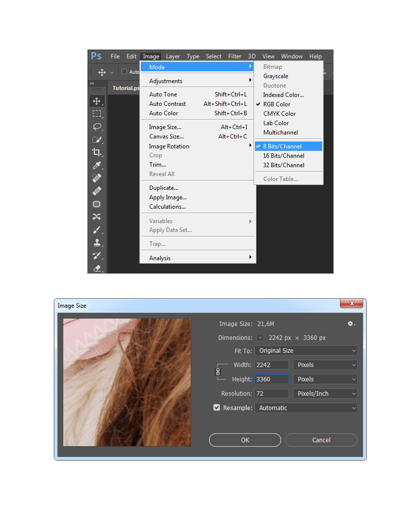Select the Lasso tool
This screenshot has width=420, height=510.
click(x=97, y=127)
